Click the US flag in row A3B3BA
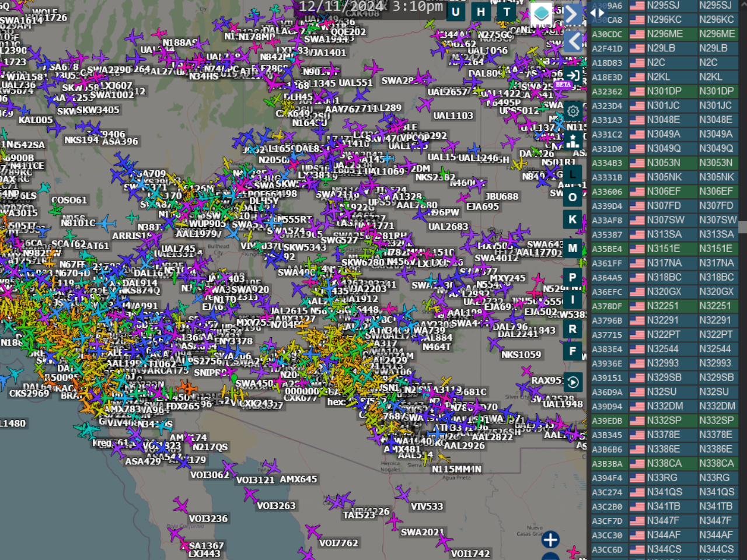 tap(637, 463)
